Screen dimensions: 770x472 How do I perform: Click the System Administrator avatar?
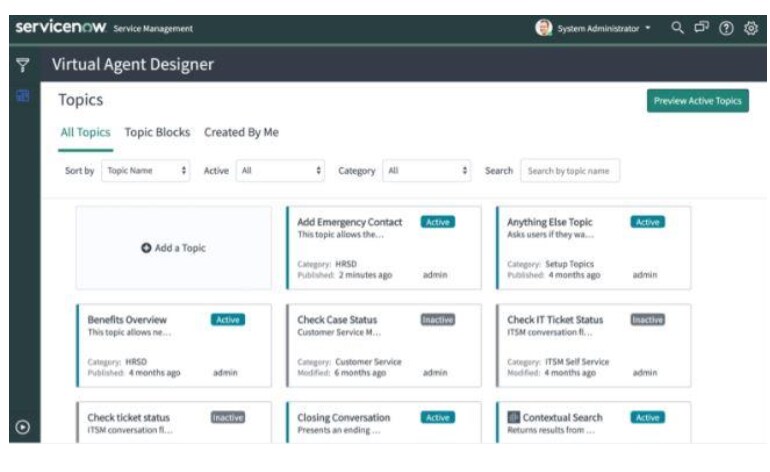tap(544, 28)
